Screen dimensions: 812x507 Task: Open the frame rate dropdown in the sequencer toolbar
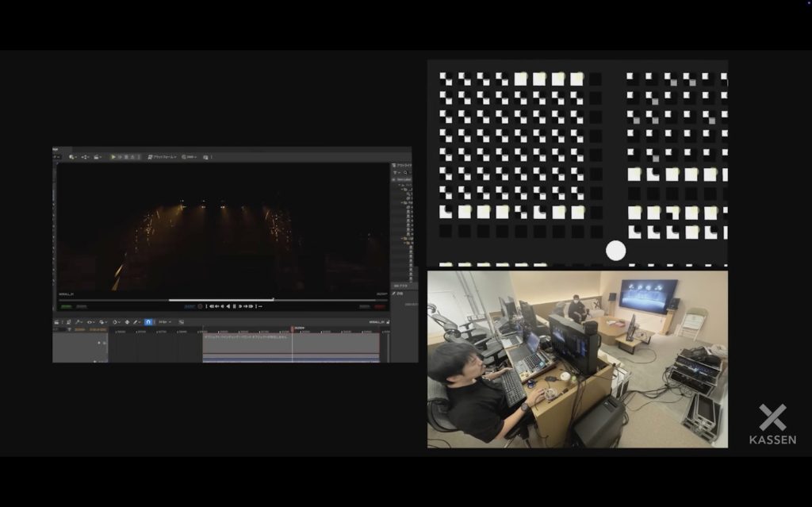165,322
